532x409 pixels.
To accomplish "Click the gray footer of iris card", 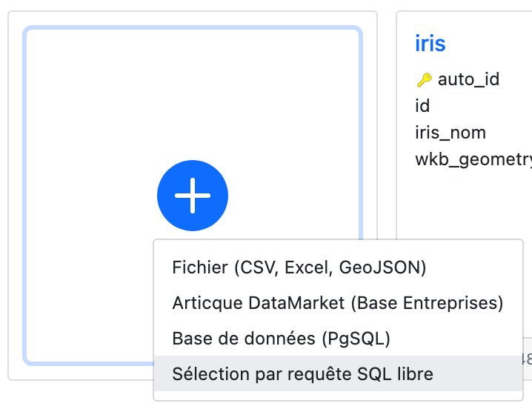I will click(528, 357).
